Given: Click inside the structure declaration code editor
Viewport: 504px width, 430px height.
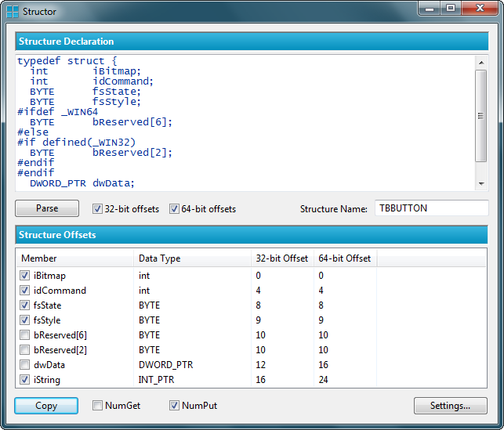Looking at the screenshot, I should pos(245,123).
